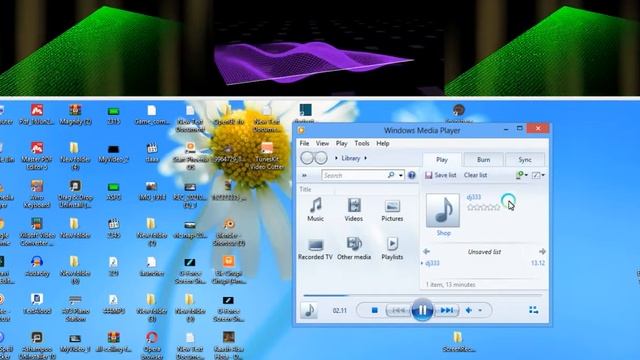Click the 13.12 track duration
Image resolution: width=640 pixels, height=360 pixels.
click(x=538, y=263)
